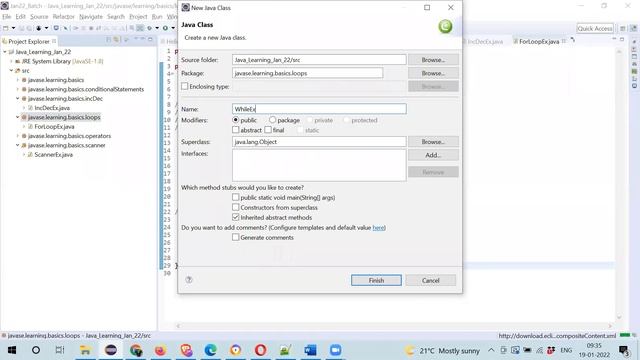Screen dimensions: 640x360
Task: Open Zoom from the taskbar
Action: pyautogui.click(x=336, y=350)
